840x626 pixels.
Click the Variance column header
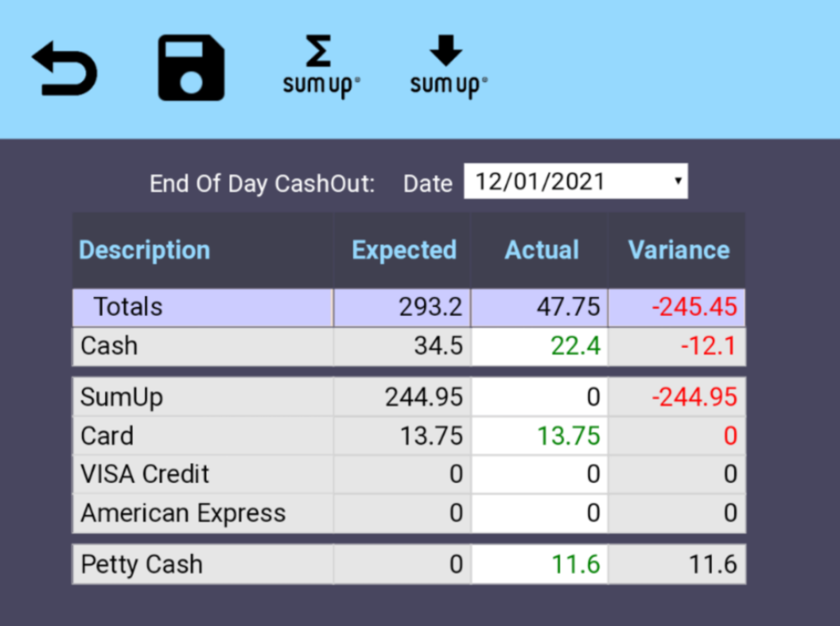pos(678,250)
